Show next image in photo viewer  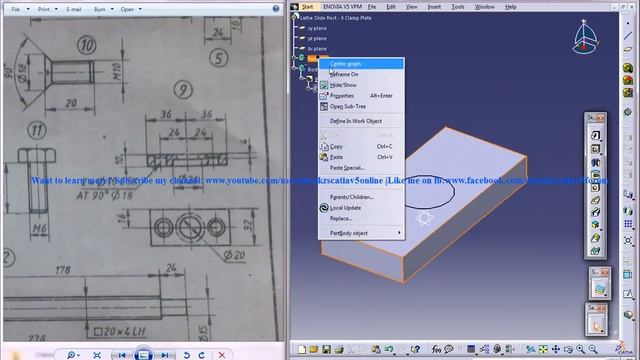165,355
